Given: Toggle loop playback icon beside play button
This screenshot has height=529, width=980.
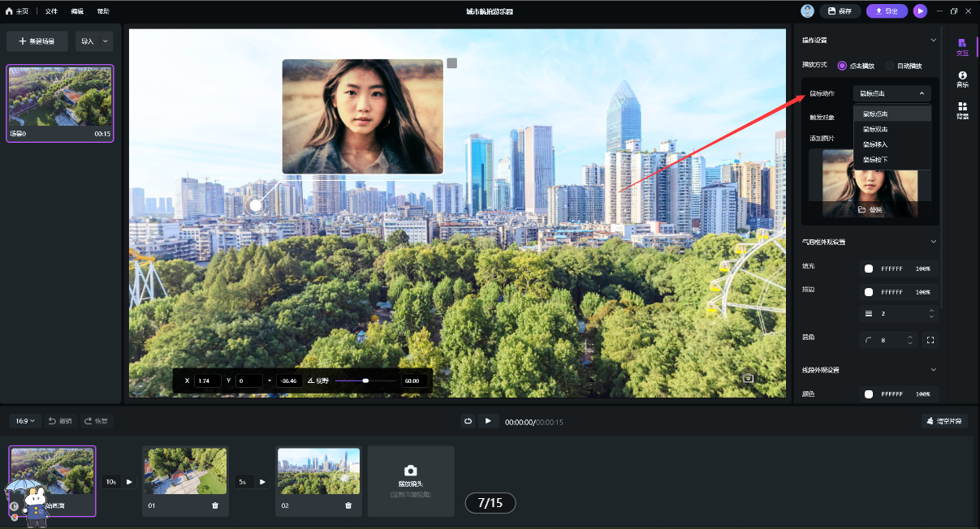Looking at the screenshot, I should [468, 421].
